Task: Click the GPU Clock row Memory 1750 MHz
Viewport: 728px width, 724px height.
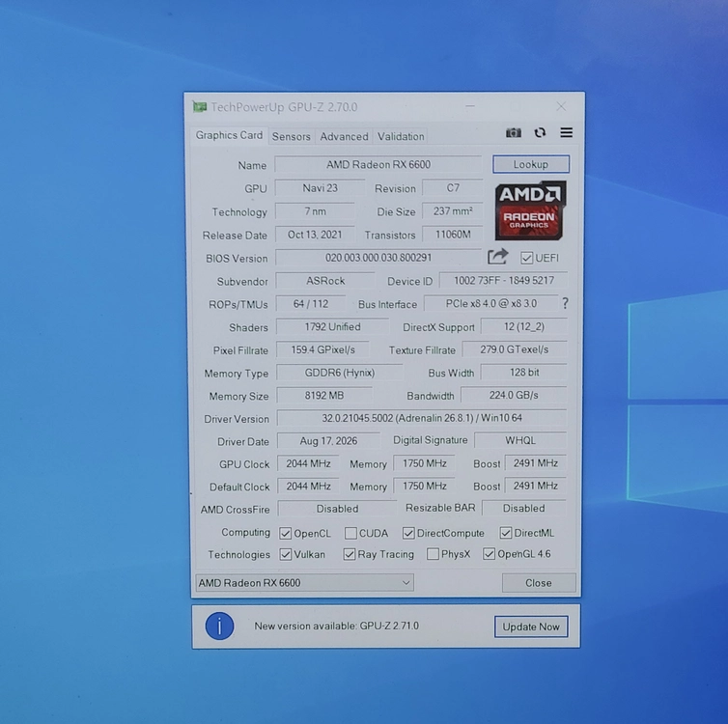Action: click(425, 463)
